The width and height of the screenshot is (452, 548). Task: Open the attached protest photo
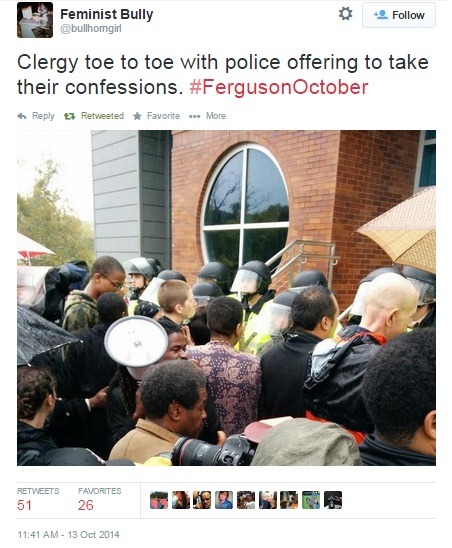click(x=227, y=298)
